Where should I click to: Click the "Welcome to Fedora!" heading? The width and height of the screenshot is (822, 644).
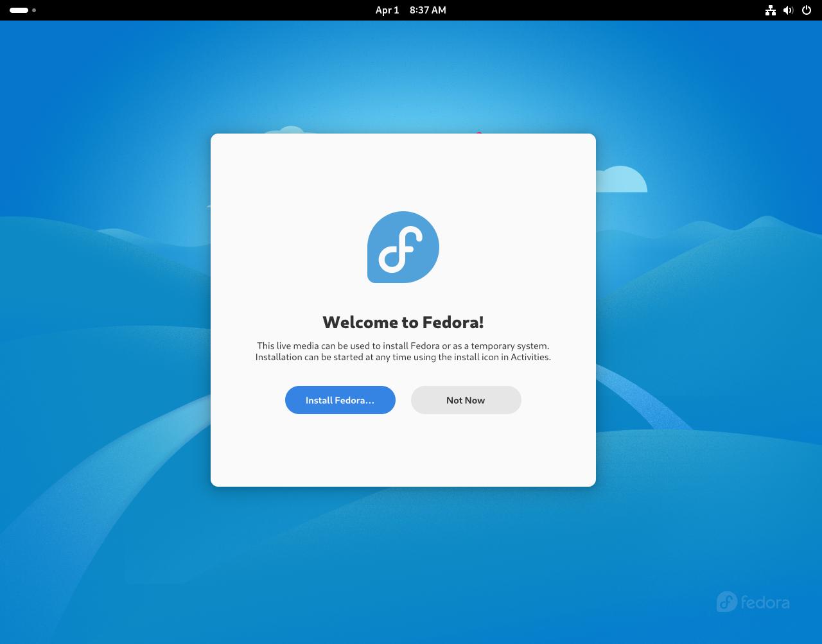(x=403, y=322)
